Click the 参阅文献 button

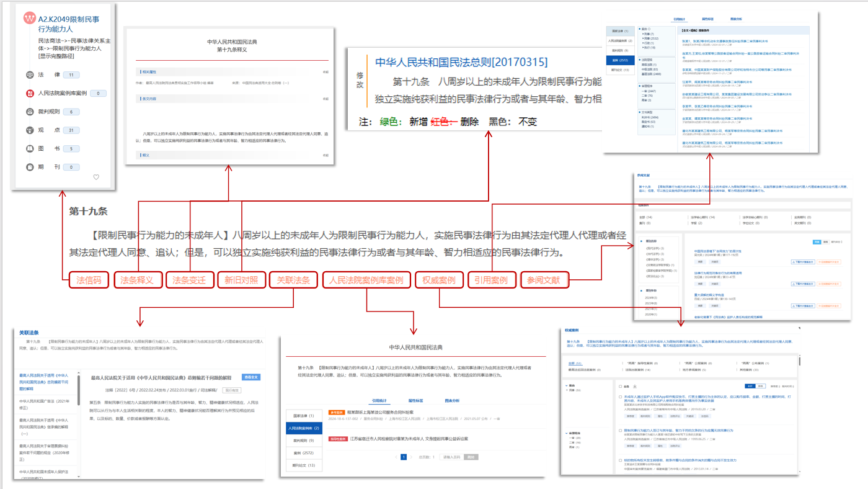pyautogui.click(x=544, y=280)
